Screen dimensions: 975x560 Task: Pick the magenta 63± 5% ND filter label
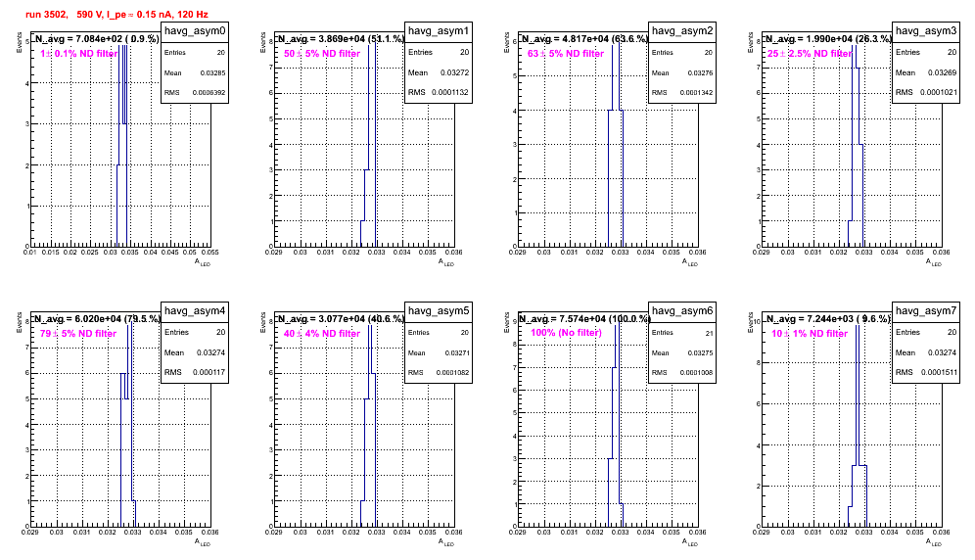566,54
